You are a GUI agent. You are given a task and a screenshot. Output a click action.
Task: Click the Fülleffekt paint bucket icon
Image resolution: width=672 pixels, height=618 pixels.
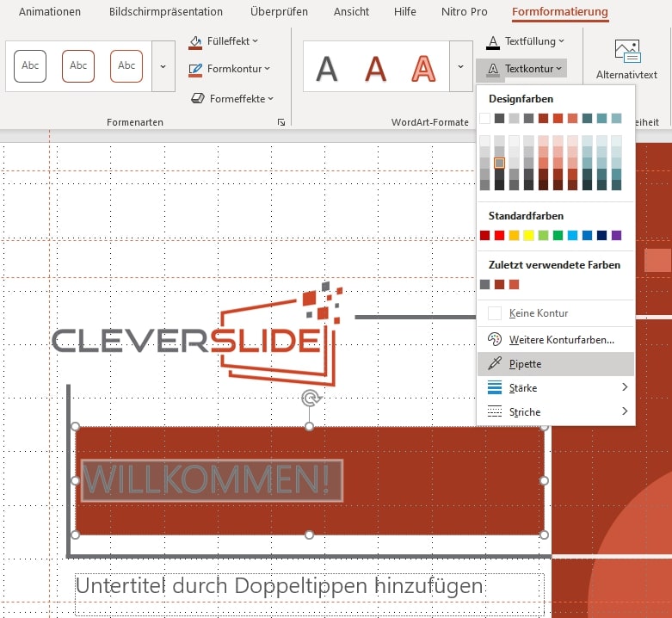(x=195, y=42)
